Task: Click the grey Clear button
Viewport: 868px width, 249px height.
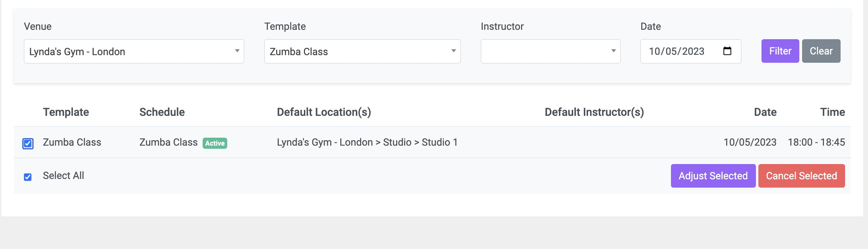Action: 821,51
